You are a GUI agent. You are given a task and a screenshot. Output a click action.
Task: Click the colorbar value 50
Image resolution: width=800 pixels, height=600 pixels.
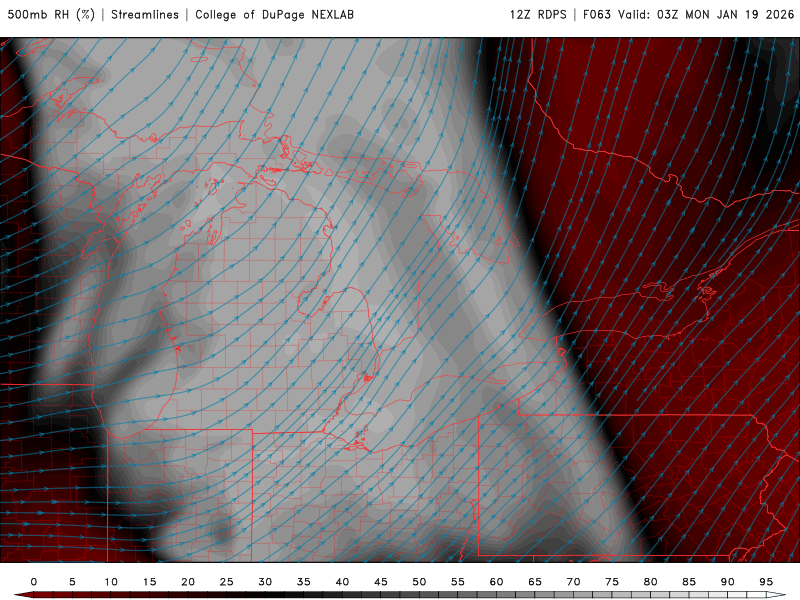tap(419, 582)
